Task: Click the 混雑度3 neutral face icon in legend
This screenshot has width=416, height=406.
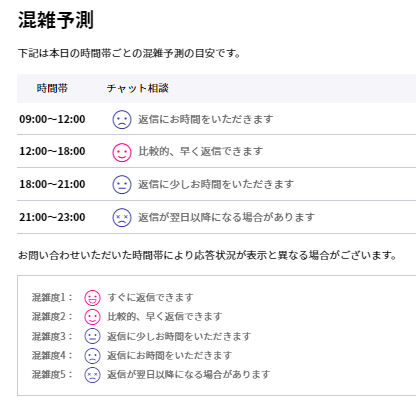Action: (92, 336)
